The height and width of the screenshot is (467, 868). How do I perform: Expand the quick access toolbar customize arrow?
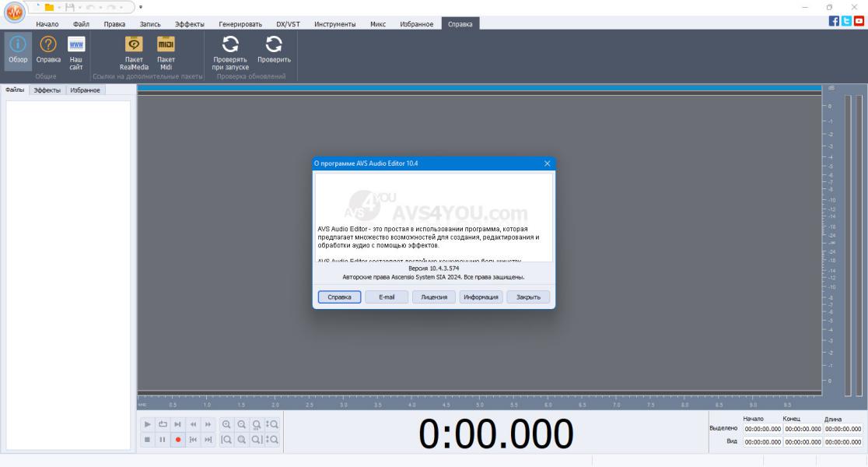pyautogui.click(x=141, y=7)
